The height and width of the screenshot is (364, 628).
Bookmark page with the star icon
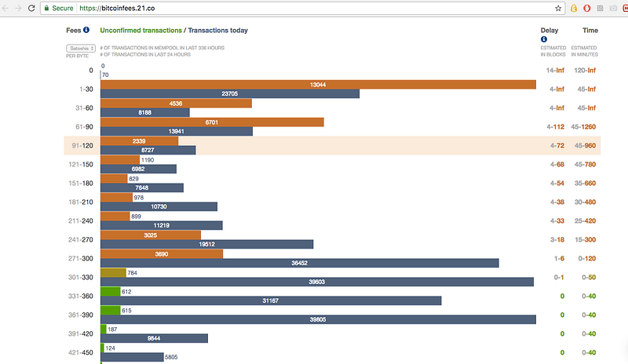[x=558, y=8]
